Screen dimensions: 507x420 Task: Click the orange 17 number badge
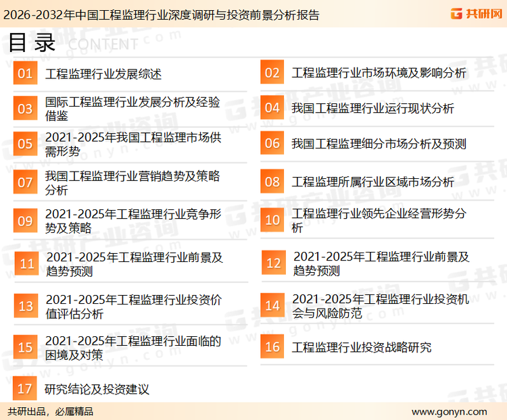[x=24, y=388]
